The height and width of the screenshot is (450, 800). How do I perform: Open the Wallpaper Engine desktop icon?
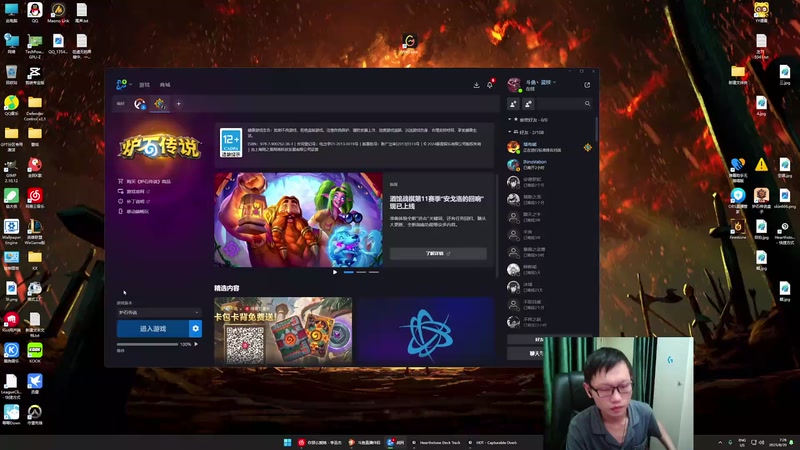11,232
